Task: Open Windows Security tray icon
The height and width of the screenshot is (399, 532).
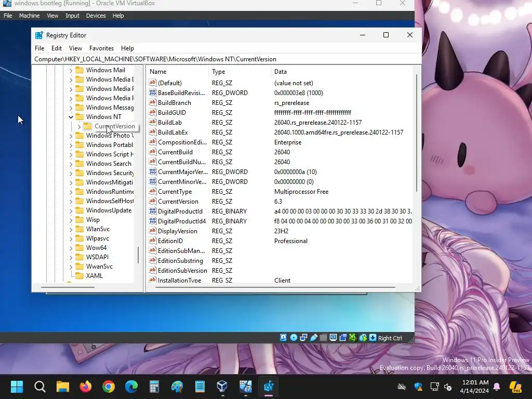Action: click(x=418, y=387)
